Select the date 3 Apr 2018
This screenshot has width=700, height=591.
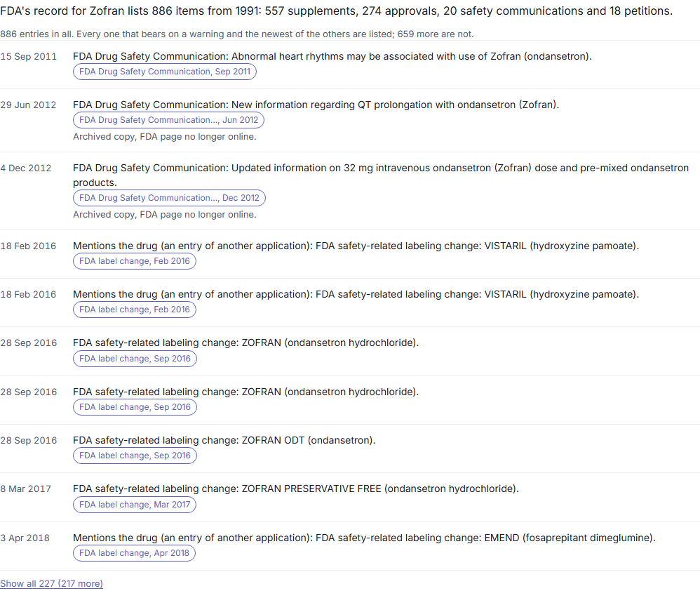(25, 538)
